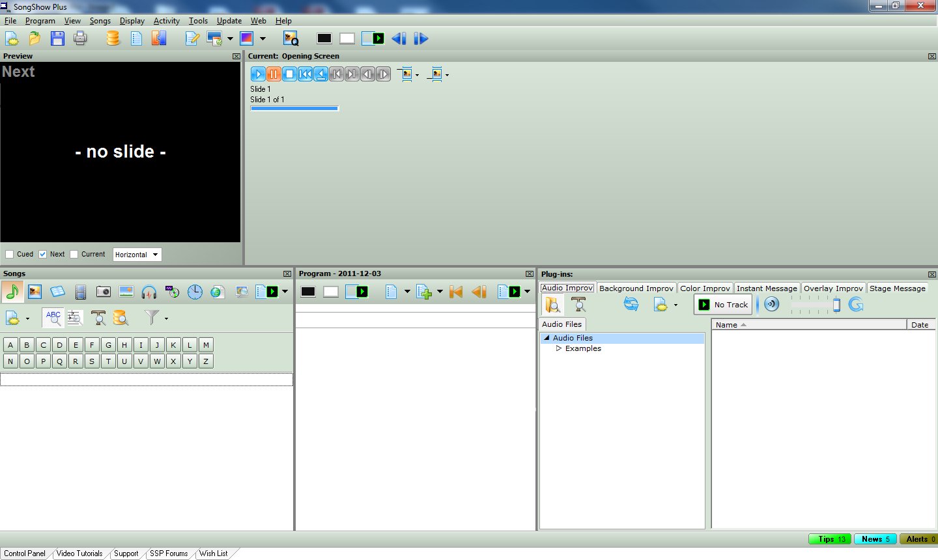This screenshot has width=938, height=560.
Task: Click the edit pencil note icon in toolbar
Action: [192, 38]
